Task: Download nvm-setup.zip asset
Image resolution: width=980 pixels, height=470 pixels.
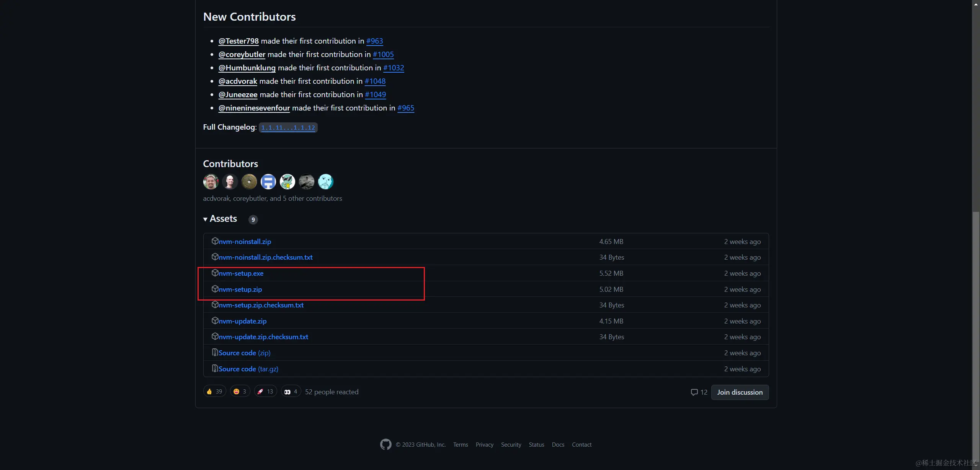Action: (240, 289)
